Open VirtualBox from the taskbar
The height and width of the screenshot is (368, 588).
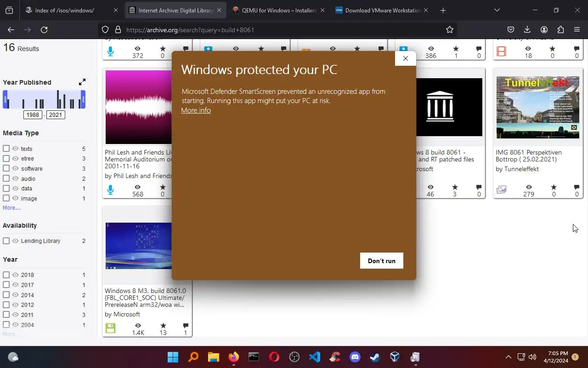coord(395,357)
